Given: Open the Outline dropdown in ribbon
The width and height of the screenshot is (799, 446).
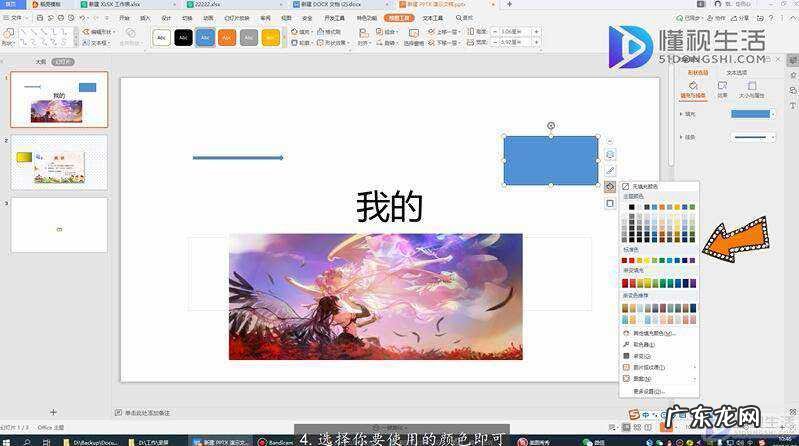Looking at the screenshot, I should pyautogui.click(x=301, y=43).
